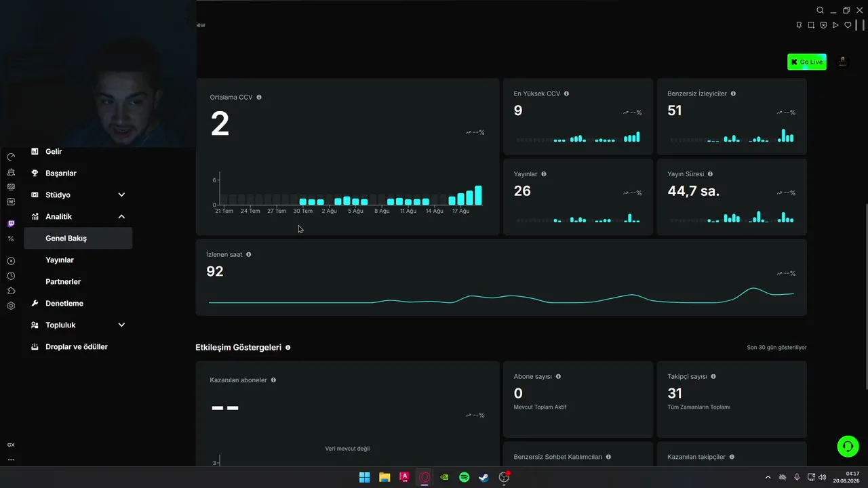Click the En Yüksek CCV value 9
Viewport: 868px width, 488px height.
[518, 110]
